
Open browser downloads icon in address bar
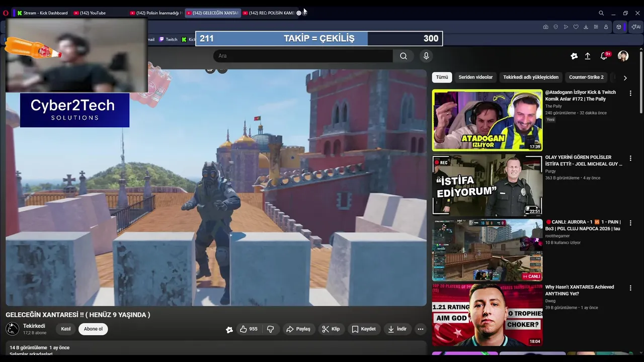[586, 27]
